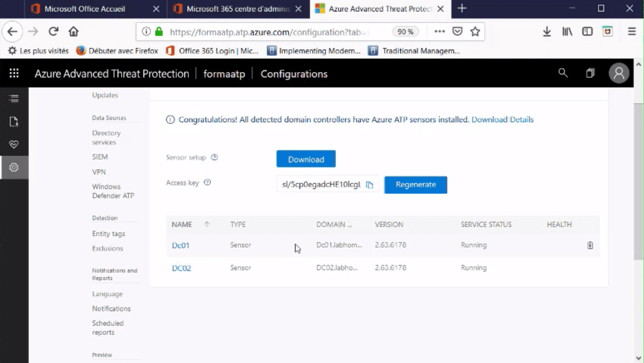The image size is (644, 363).
Task: Open new browser tab with plus
Action: [x=462, y=8]
